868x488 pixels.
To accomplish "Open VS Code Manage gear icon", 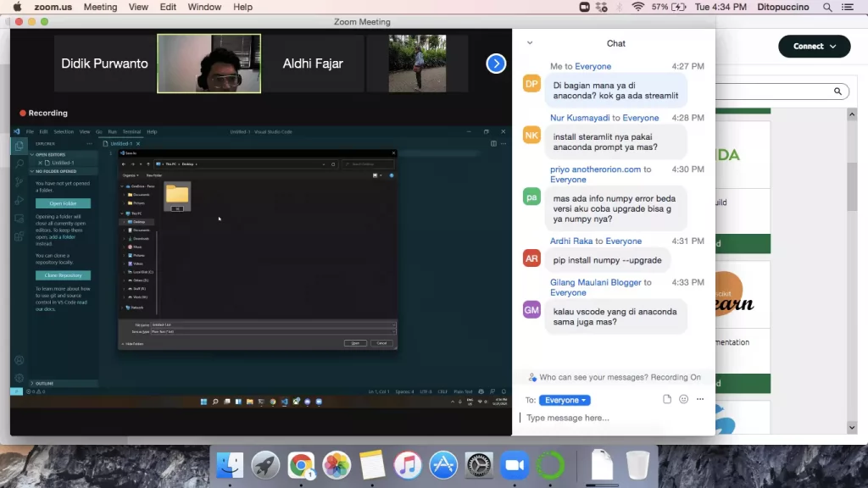I will (19, 378).
